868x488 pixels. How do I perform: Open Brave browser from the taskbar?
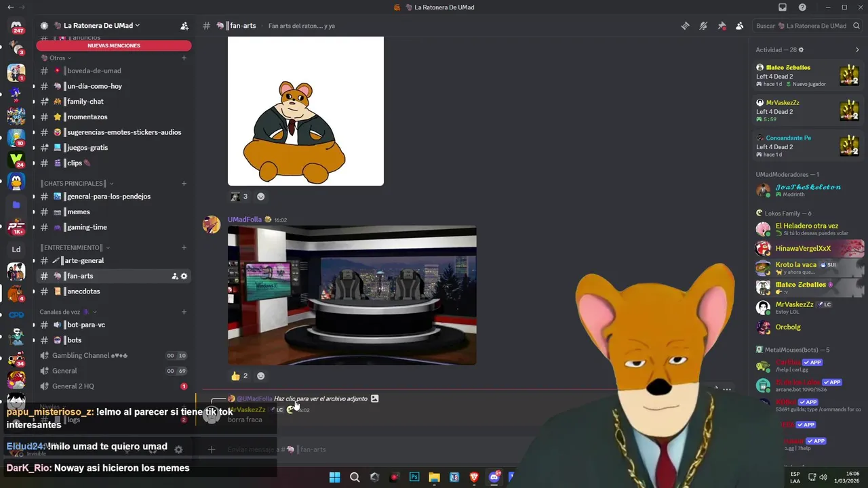click(x=474, y=477)
